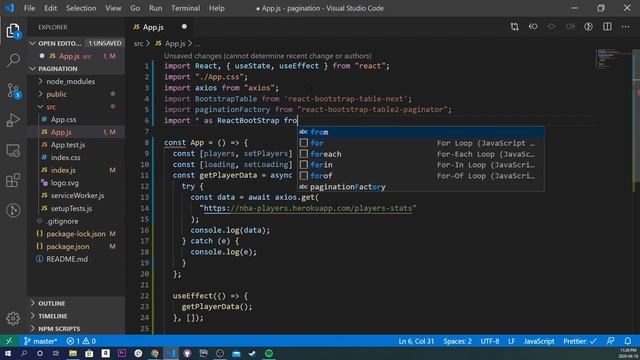This screenshot has width=640, height=360.
Task: Click the unsaved dot on App.js tab
Action: 184,27
